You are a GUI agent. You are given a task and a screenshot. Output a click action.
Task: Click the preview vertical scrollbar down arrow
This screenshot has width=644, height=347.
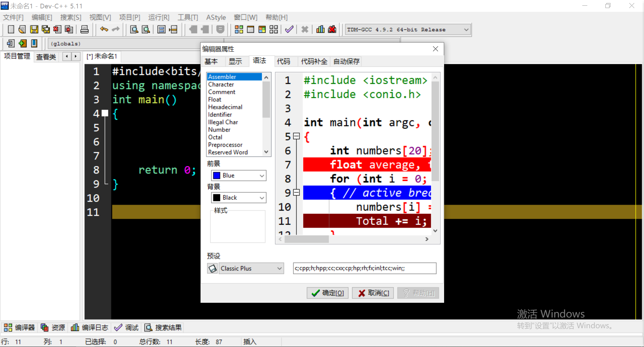pos(435,231)
